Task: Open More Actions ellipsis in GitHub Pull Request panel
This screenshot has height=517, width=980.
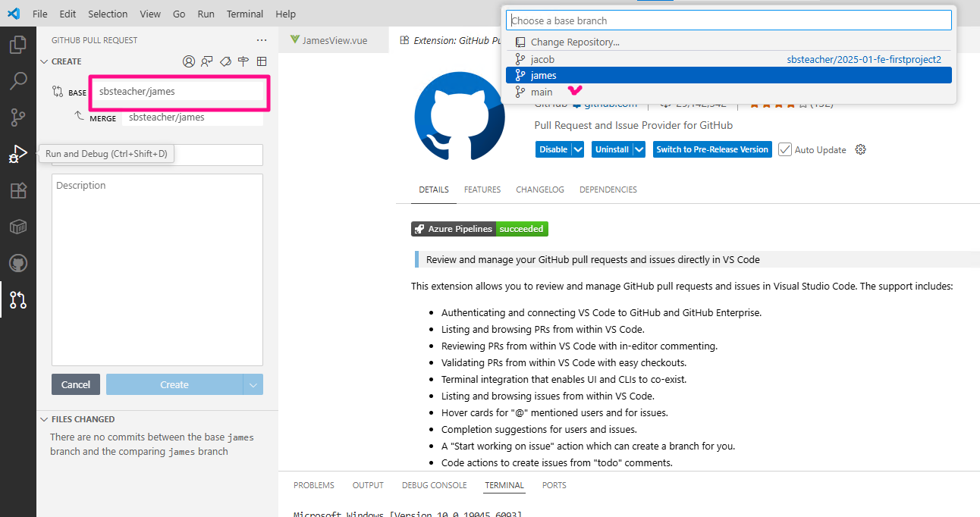Action: tap(262, 40)
